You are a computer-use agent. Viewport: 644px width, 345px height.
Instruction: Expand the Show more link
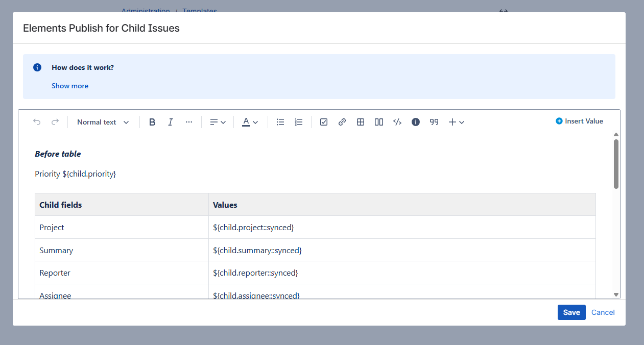coord(70,86)
